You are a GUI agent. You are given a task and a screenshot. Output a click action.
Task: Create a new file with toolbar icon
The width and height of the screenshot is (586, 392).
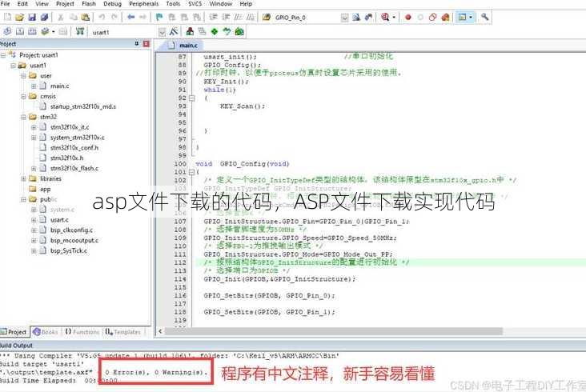pyautogui.click(x=7, y=17)
